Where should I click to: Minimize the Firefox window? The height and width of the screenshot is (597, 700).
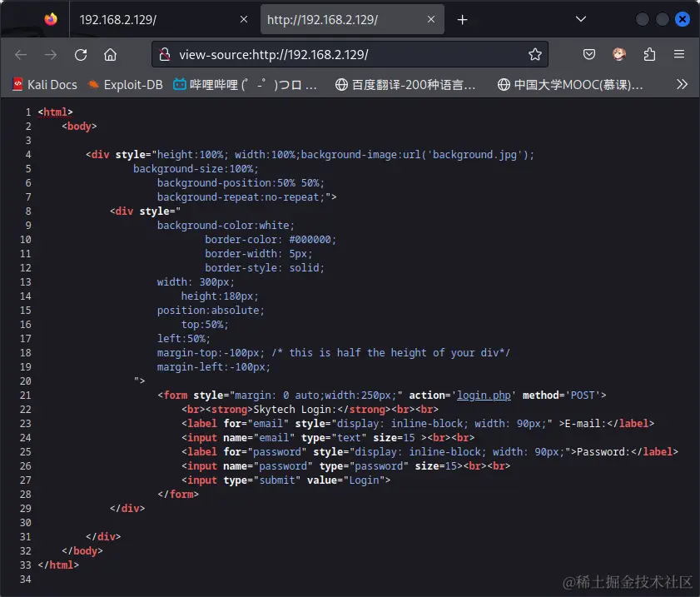[642, 19]
